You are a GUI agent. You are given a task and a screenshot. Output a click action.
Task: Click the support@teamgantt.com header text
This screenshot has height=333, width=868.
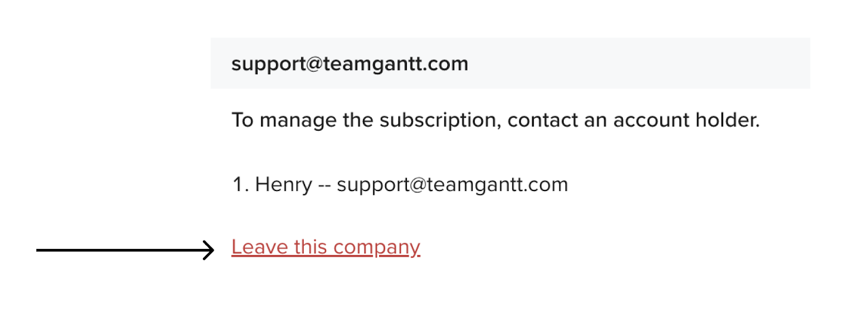click(x=349, y=64)
